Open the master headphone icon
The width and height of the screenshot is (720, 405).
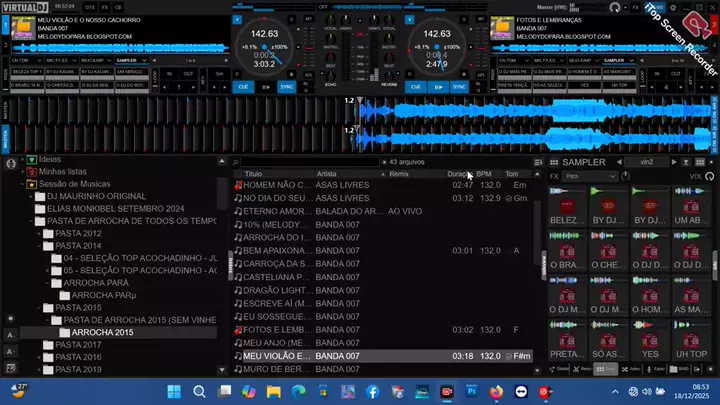pyautogui.click(x=614, y=7)
